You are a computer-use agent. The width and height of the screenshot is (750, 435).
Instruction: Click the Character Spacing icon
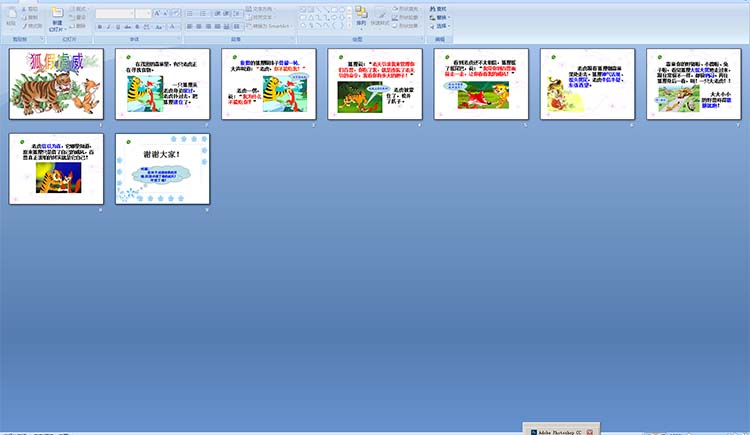pos(146,27)
